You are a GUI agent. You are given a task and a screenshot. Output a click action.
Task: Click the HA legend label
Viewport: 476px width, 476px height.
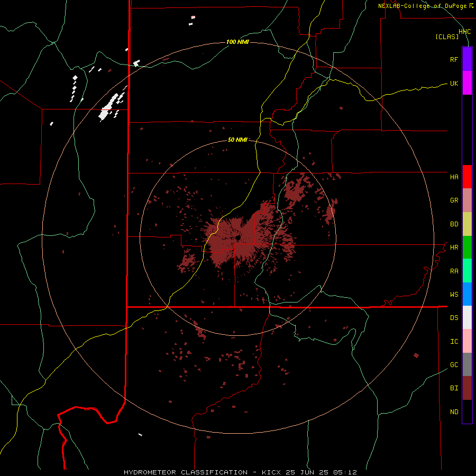click(454, 177)
